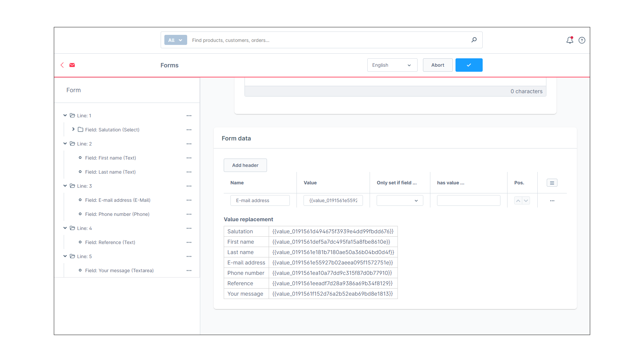Open options for Field: Reference (Text)
Image resolution: width=644 pixels, height=362 pixels.
(189, 242)
